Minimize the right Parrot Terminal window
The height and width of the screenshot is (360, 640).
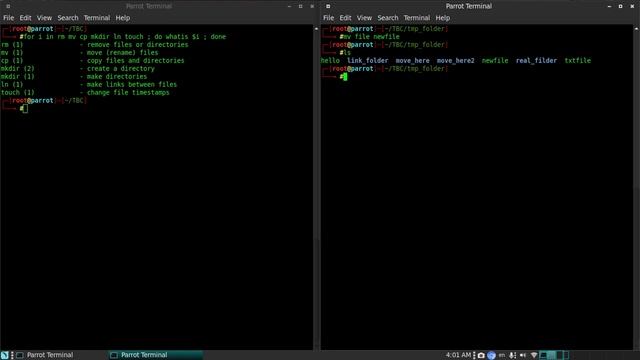click(x=609, y=6)
